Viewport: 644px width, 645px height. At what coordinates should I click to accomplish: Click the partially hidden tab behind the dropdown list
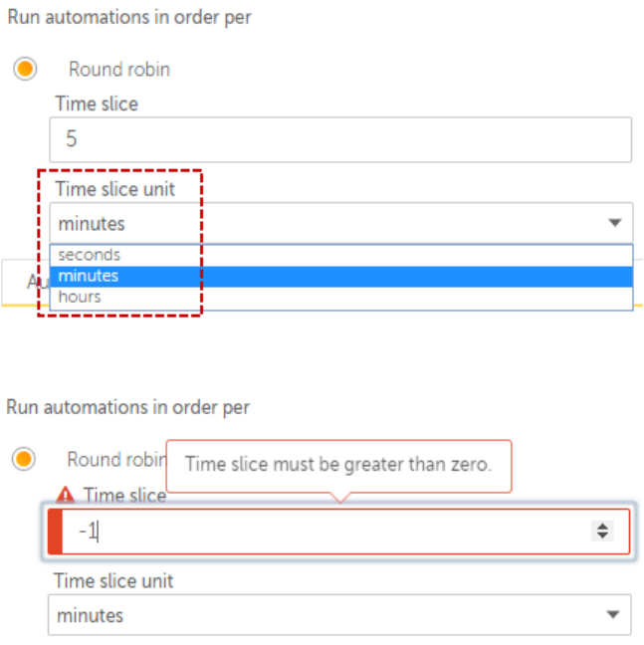coord(28,283)
